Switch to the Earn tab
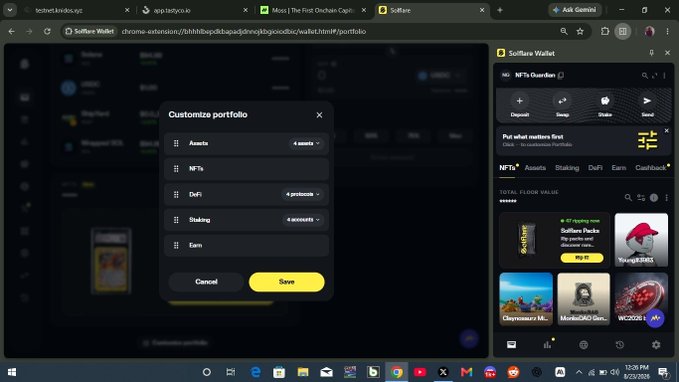The image size is (679, 382). pos(619,168)
